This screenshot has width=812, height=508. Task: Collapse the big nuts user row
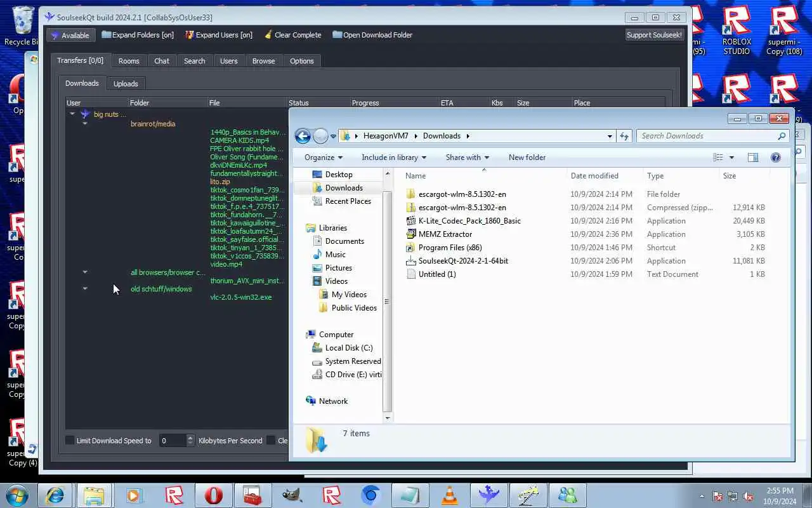[x=72, y=114]
